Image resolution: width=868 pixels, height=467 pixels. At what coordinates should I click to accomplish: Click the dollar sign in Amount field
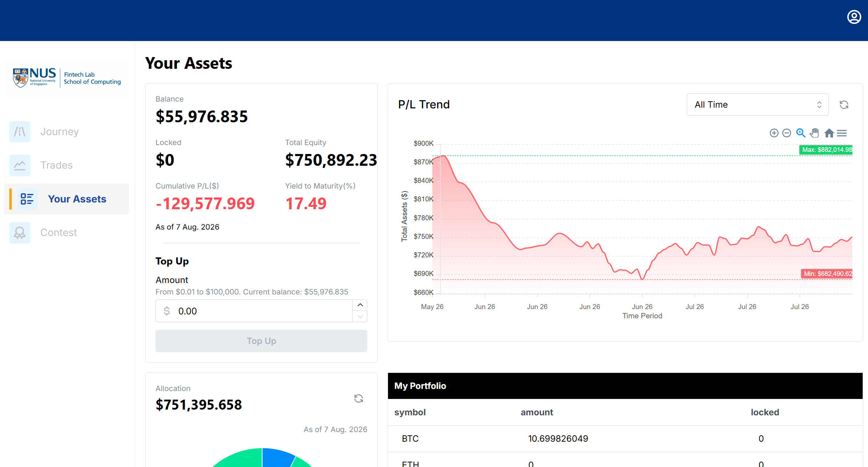pos(167,311)
